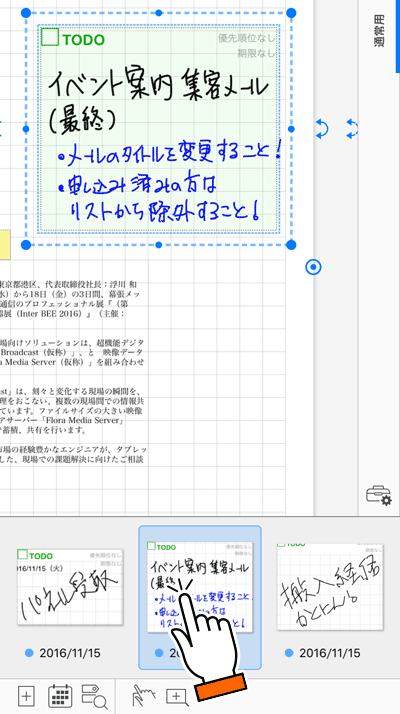Check the TODO box on the highlighted middle thumbnail
The image size is (400, 714).
click(x=152, y=546)
